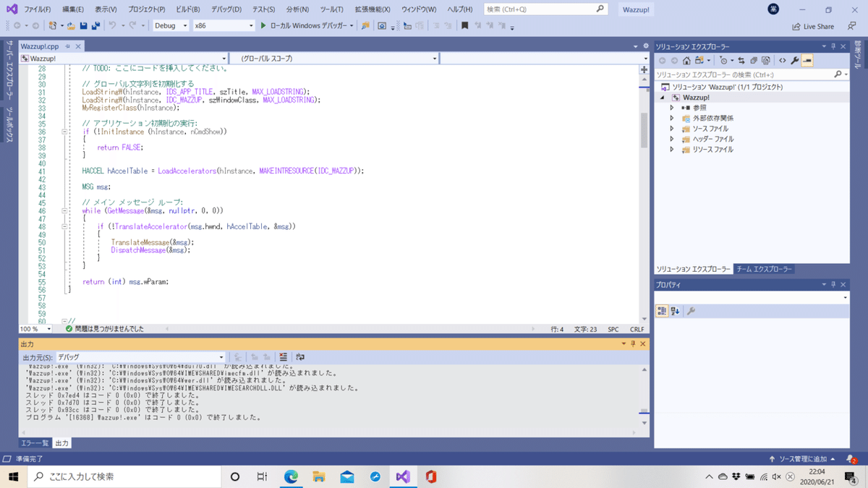Switch to the チーム エクスプローラー tab

tap(765, 269)
